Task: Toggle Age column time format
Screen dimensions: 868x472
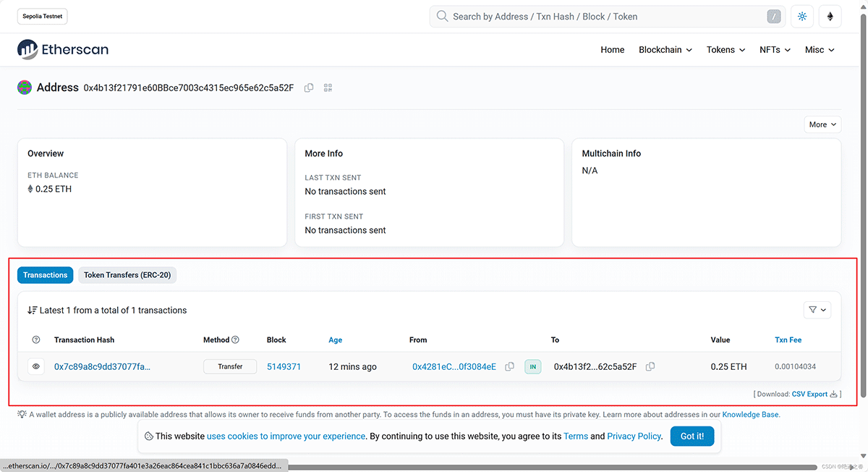Action: [336, 340]
